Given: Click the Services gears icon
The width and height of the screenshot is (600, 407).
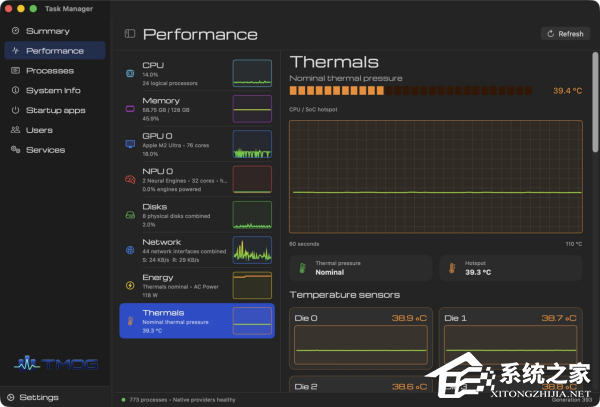Looking at the screenshot, I should (x=15, y=150).
